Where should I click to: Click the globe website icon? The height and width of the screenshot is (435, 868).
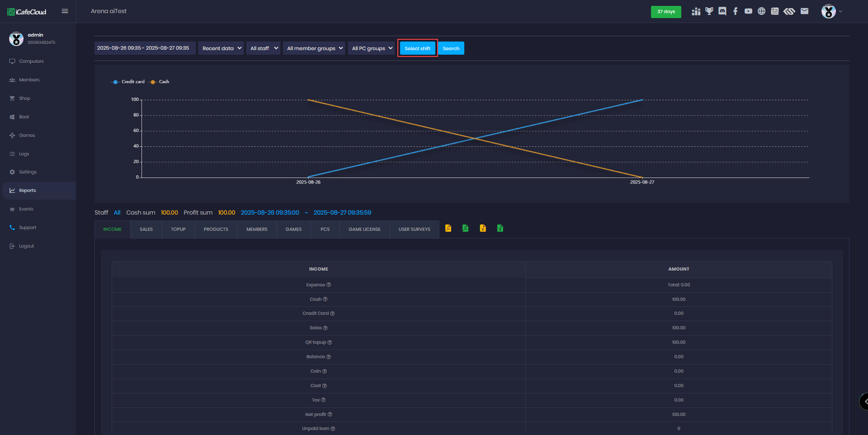tap(762, 11)
